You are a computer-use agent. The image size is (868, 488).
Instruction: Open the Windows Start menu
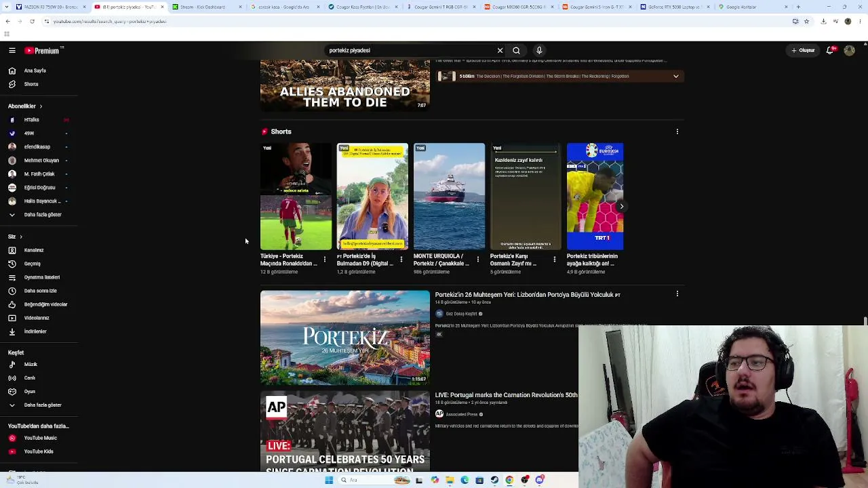point(329,480)
